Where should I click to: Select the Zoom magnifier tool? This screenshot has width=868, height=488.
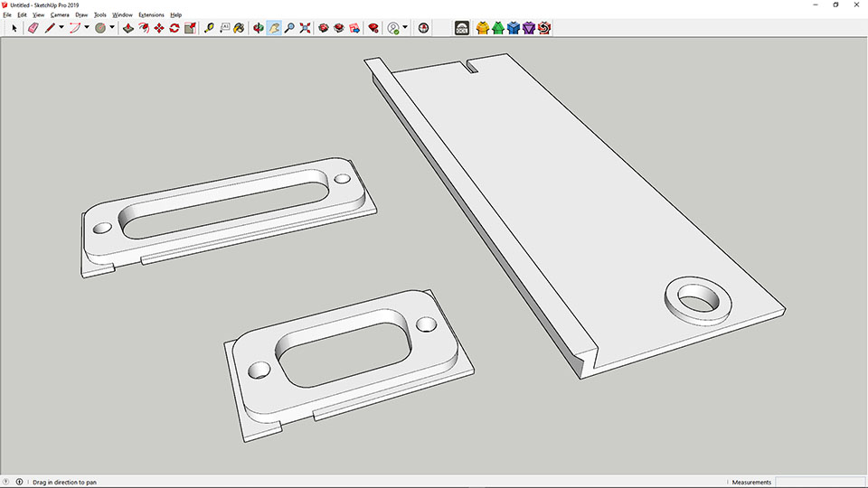[x=289, y=28]
